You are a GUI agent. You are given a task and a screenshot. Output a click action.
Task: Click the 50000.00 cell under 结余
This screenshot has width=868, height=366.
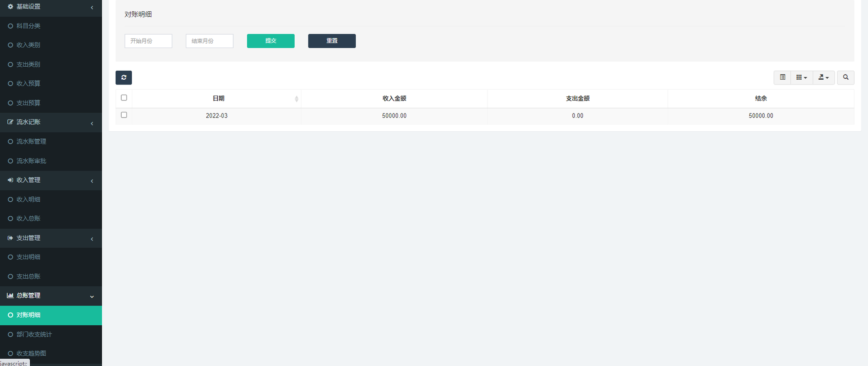(761, 116)
